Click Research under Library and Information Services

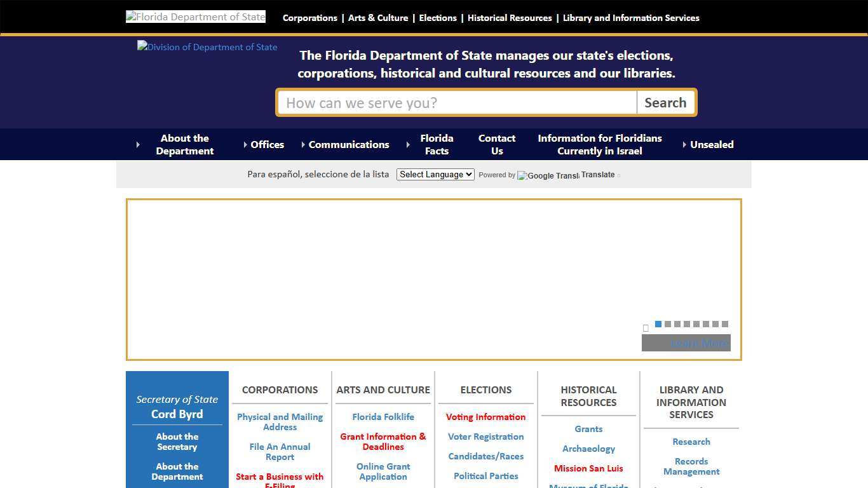click(x=691, y=442)
